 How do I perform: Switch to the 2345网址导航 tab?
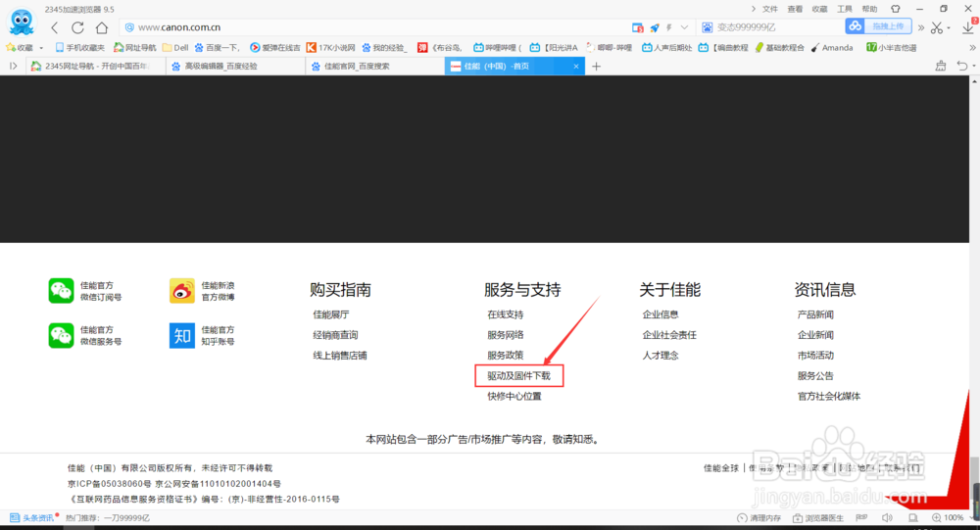coord(96,66)
